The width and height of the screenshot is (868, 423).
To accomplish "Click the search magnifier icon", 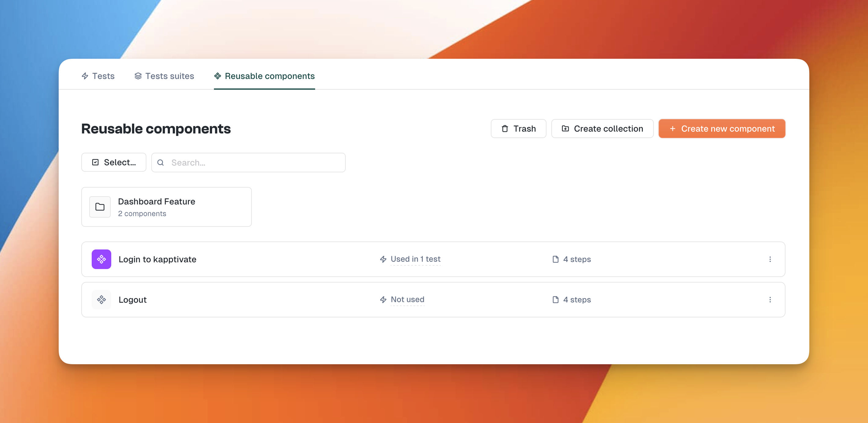I will tap(161, 163).
